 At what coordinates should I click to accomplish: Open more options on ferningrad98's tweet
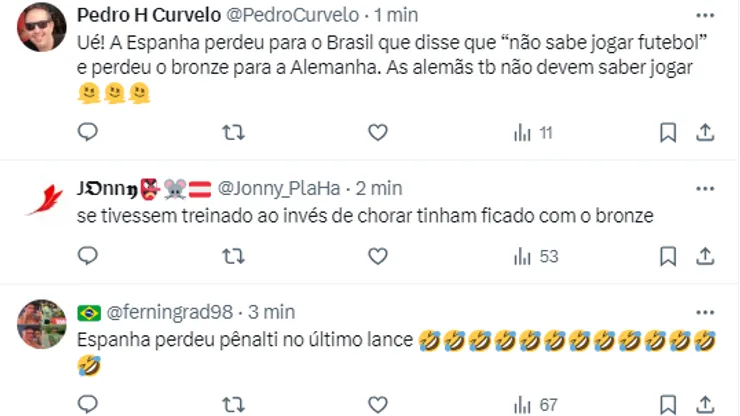pyautogui.click(x=706, y=313)
